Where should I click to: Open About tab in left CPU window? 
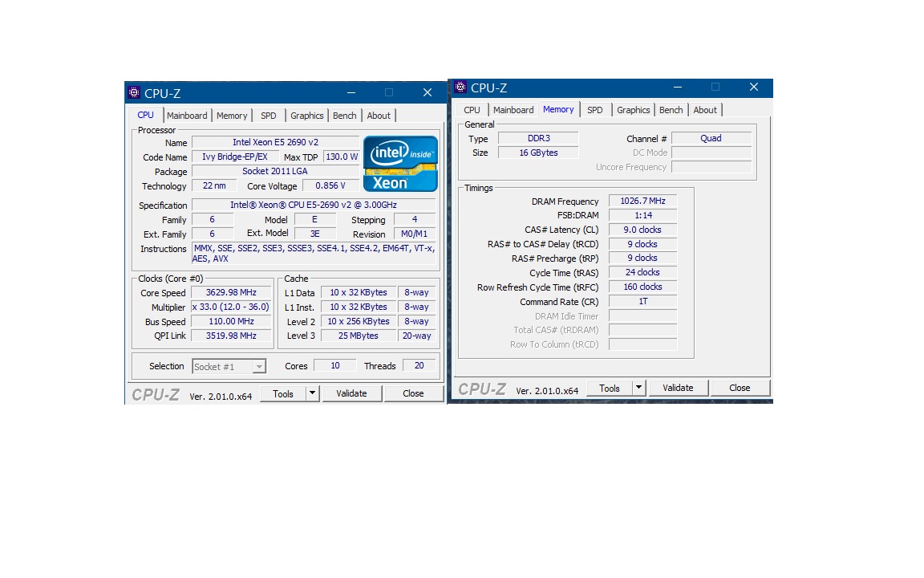(x=379, y=116)
